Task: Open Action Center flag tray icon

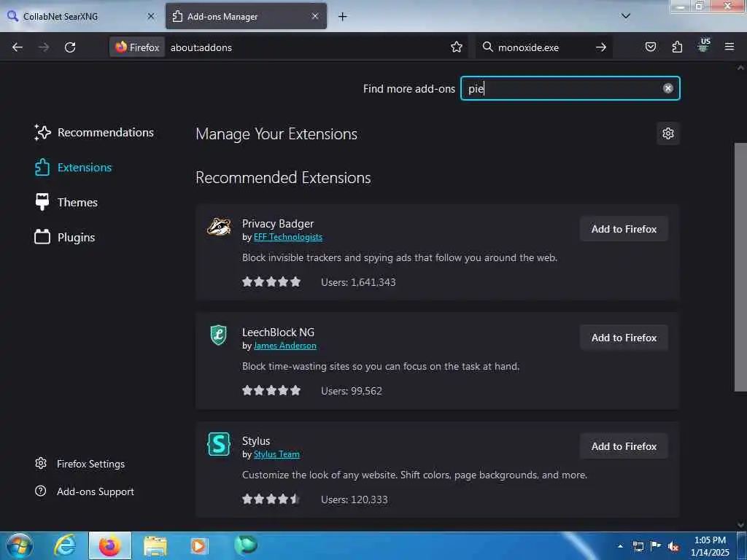Action: pos(656,546)
